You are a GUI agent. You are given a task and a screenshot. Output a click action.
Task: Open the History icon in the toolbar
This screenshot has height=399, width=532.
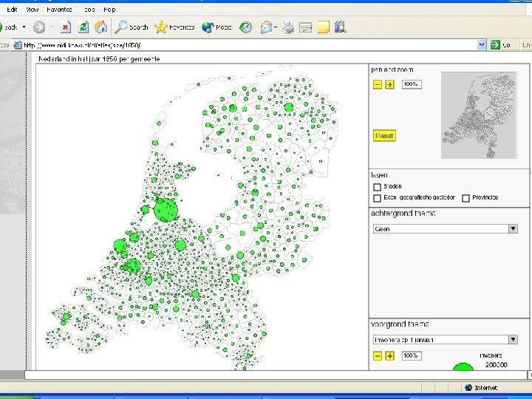coord(246,27)
